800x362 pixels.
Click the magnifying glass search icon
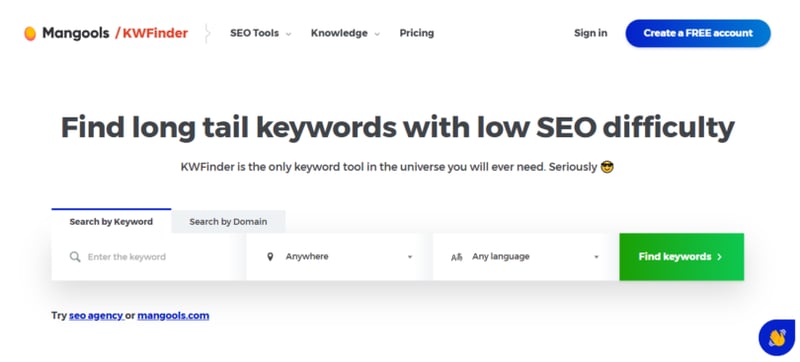pyautogui.click(x=75, y=257)
